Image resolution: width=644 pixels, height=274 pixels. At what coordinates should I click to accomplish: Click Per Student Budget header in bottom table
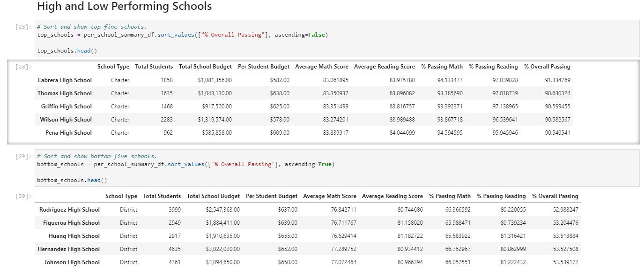click(x=272, y=196)
